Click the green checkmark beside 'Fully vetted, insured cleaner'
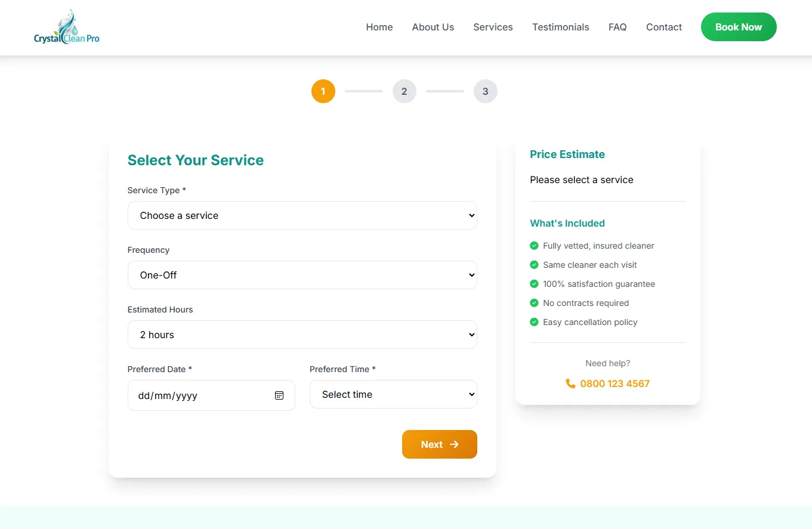 pyautogui.click(x=533, y=246)
